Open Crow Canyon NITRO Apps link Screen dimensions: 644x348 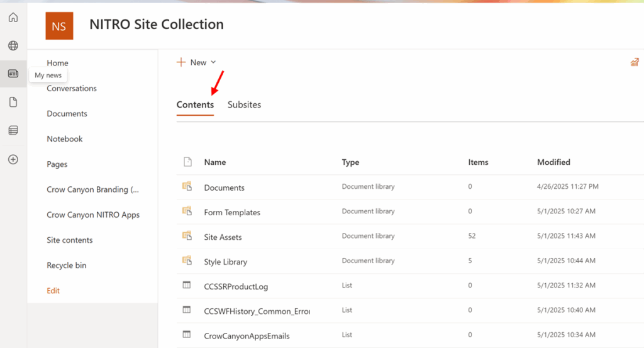coord(93,215)
